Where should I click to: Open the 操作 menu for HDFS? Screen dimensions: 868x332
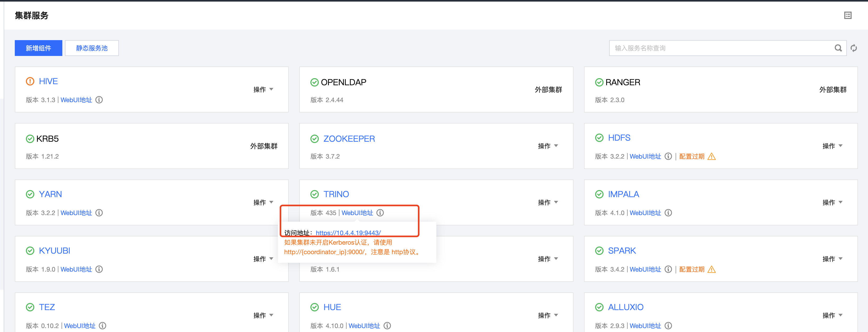(x=832, y=146)
